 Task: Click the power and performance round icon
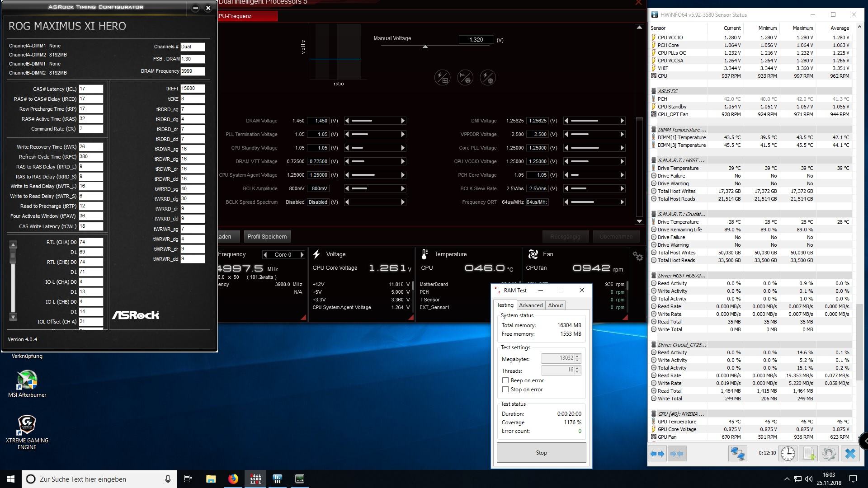pos(442,77)
